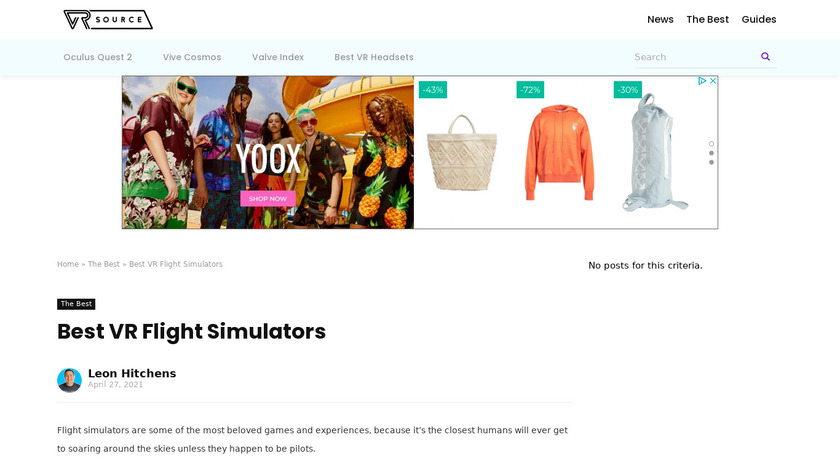Click the orange hoodie product thumbnail
This screenshot has height=472, width=840.
tap(559, 153)
